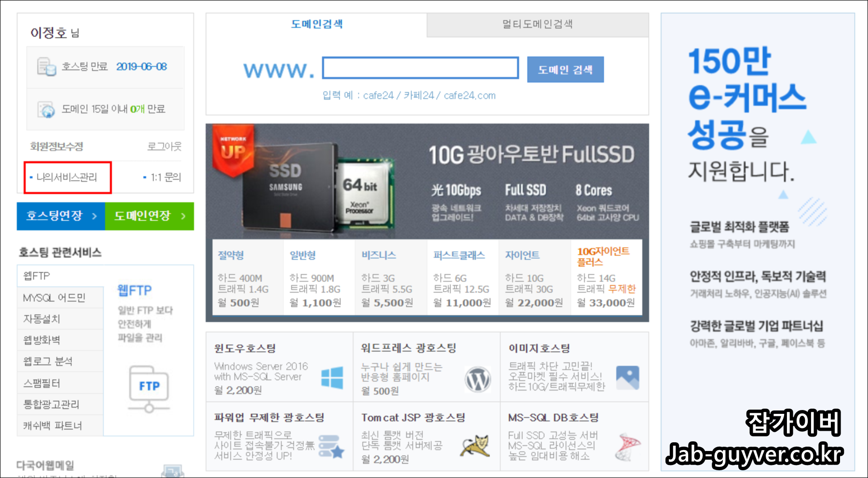Open the 퍼스트클래스 hosting plan
Screen dimensions: 868x478
463,277
